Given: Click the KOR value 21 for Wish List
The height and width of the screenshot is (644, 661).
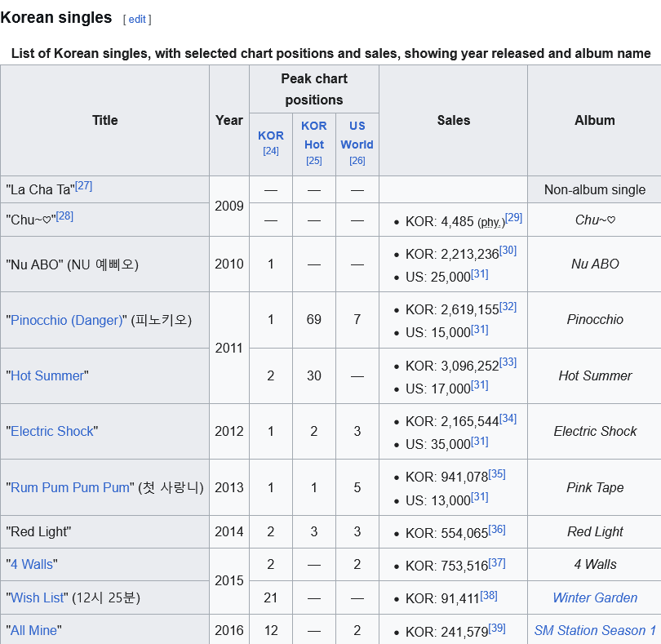Looking at the screenshot, I should tap(271, 597).
